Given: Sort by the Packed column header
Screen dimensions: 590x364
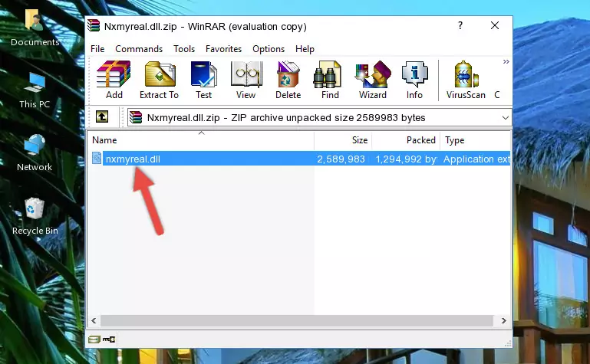Looking at the screenshot, I should click(406, 140).
